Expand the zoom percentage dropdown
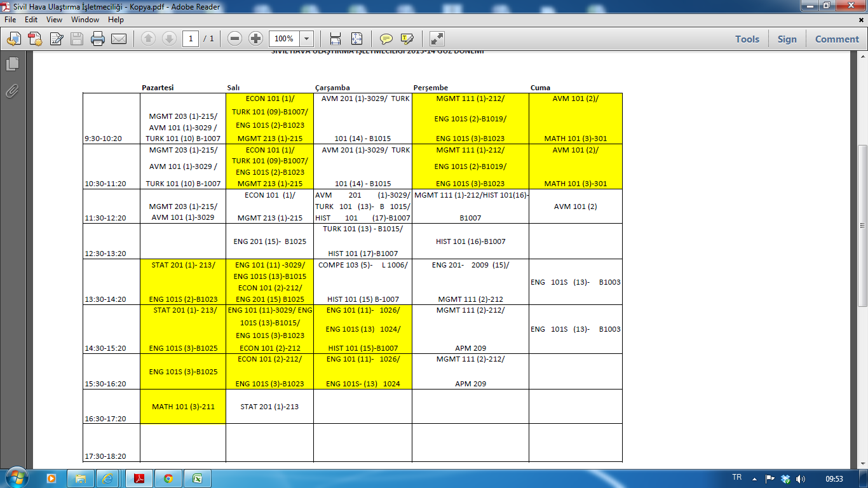The height and width of the screenshot is (488, 868). point(306,39)
